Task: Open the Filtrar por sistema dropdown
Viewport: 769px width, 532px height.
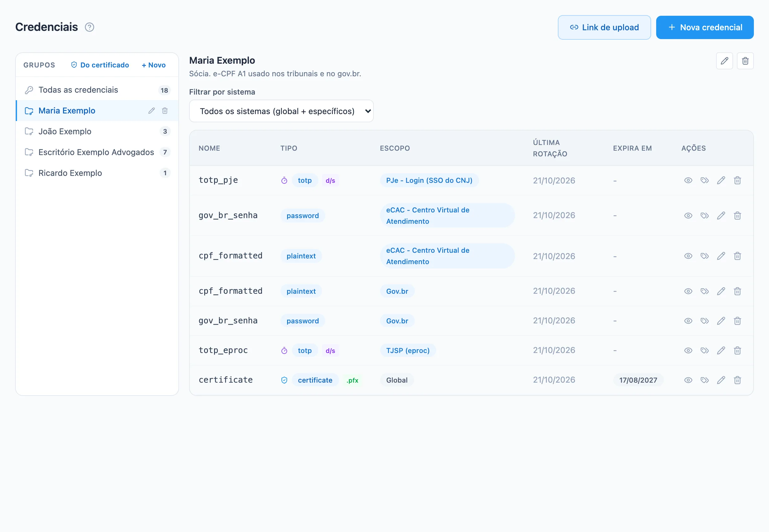Action: coord(281,111)
